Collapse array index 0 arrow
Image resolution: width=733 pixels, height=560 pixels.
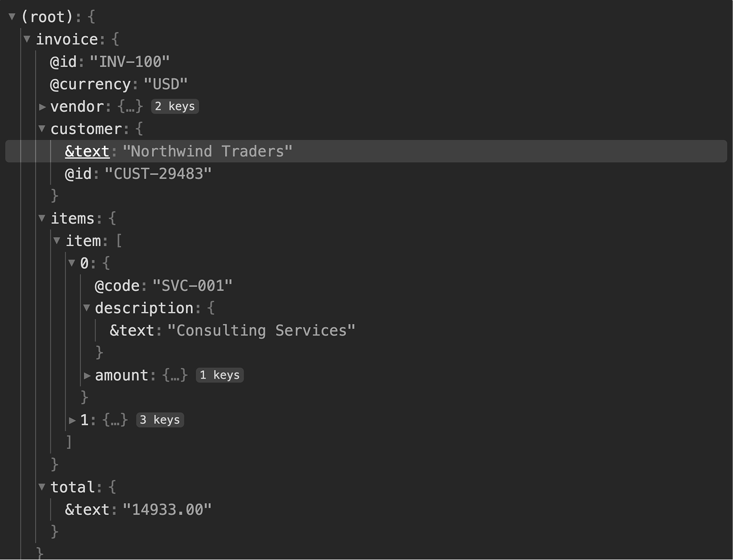pyautogui.click(x=72, y=263)
